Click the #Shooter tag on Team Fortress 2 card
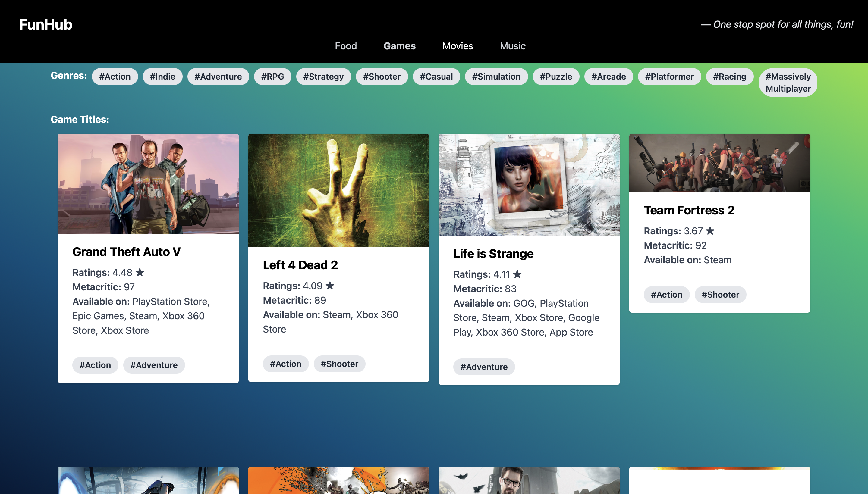The image size is (868, 494). click(720, 295)
